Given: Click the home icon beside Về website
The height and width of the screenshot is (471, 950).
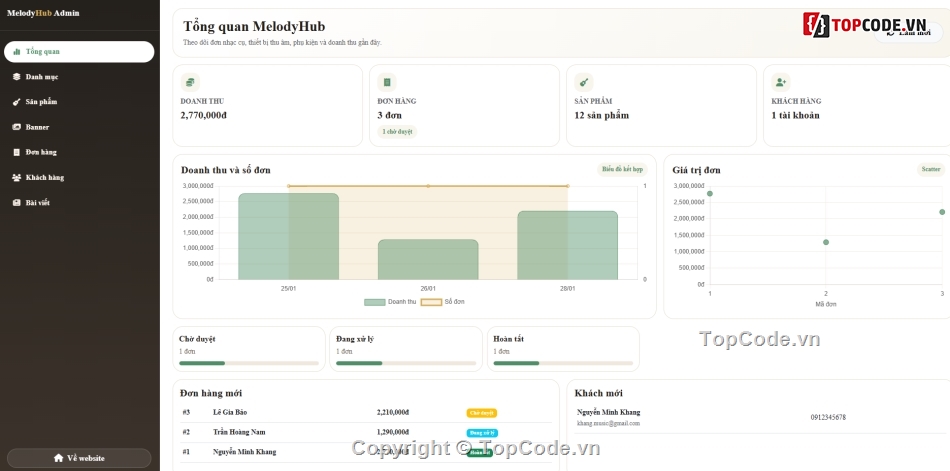Looking at the screenshot, I should tap(59, 458).
